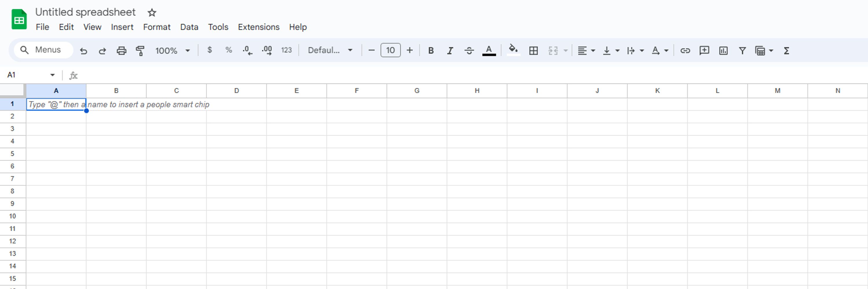This screenshot has width=868, height=289.
Task: Increase font size plus button
Action: tap(409, 50)
